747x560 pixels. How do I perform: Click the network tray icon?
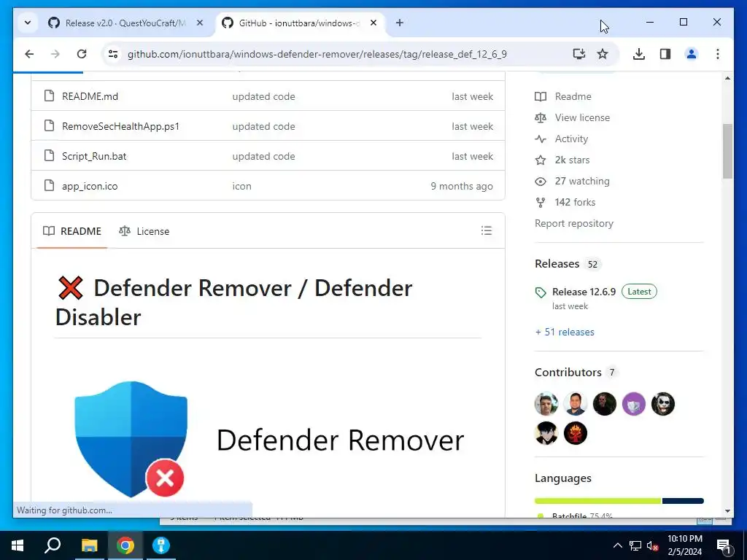pos(635,545)
